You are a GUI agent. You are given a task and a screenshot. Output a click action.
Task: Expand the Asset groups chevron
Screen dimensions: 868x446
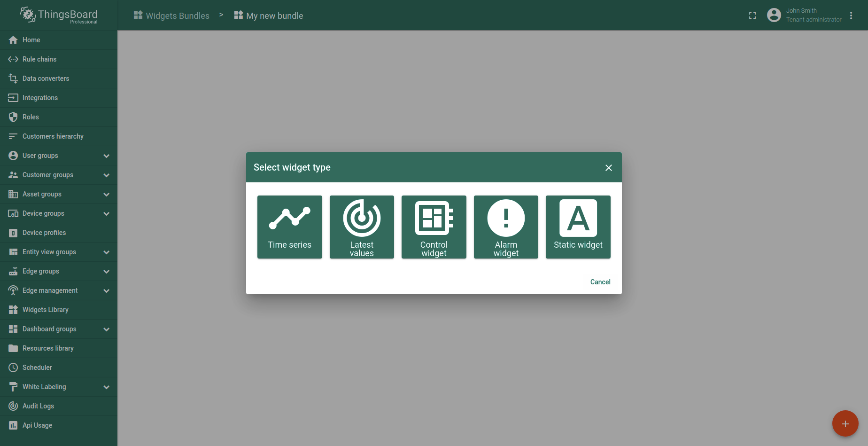(107, 195)
